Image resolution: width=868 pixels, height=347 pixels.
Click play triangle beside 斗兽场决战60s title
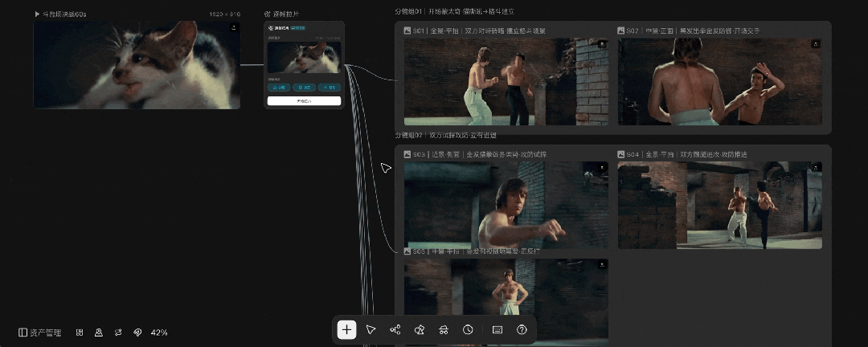pyautogui.click(x=37, y=14)
